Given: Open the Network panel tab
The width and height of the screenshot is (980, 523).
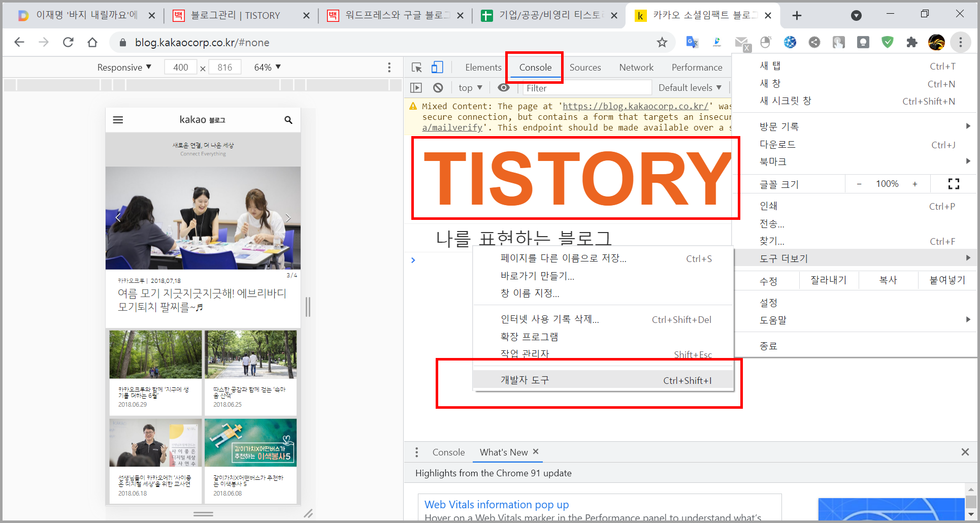Looking at the screenshot, I should tap(636, 68).
